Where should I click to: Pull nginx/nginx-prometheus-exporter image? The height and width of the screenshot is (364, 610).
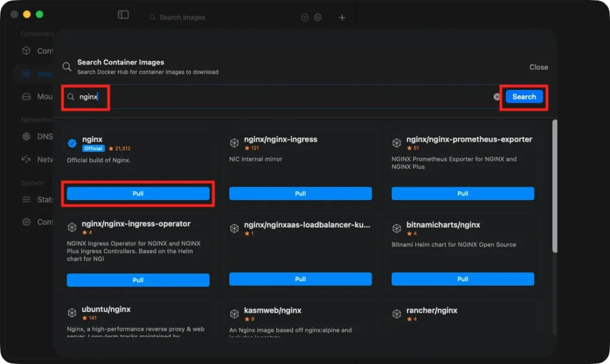(x=462, y=194)
